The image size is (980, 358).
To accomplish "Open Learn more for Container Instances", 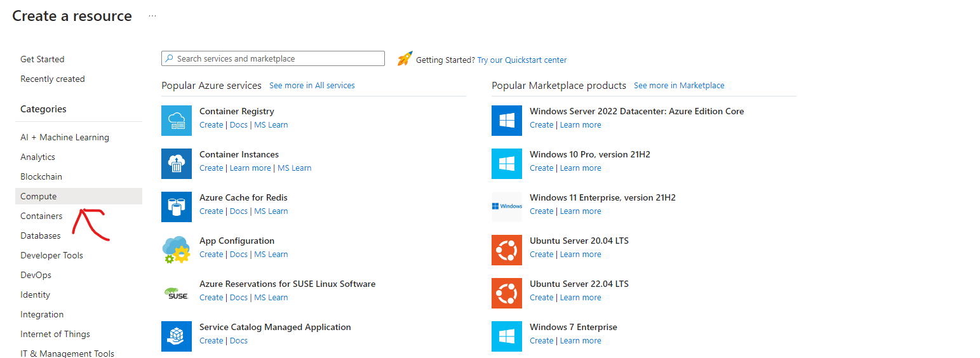I will click(x=250, y=168).
